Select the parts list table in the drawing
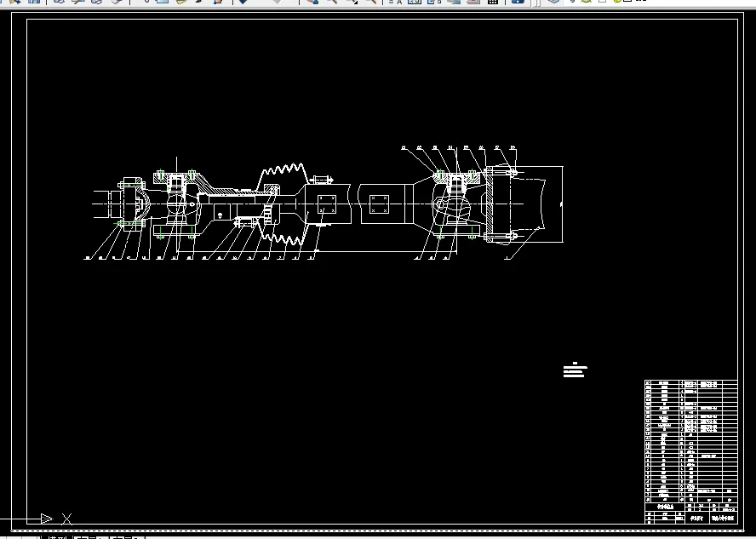Viewport: 756px width, 539px height. [x=691, y=441]
